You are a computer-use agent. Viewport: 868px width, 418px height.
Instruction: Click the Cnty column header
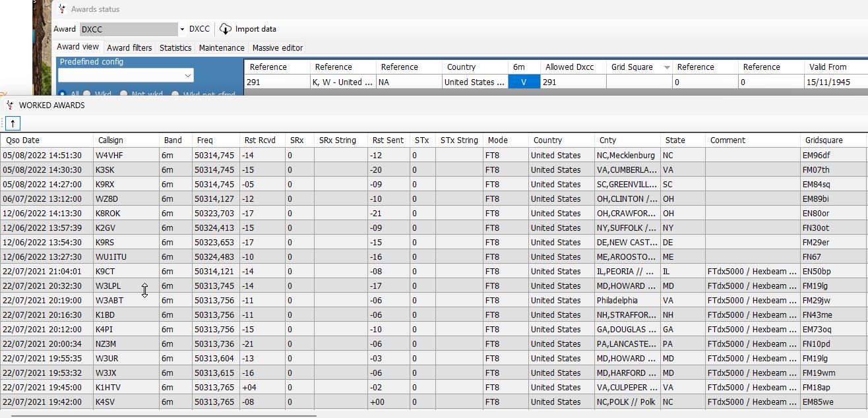pyautogui.click(x=627, y=140)
